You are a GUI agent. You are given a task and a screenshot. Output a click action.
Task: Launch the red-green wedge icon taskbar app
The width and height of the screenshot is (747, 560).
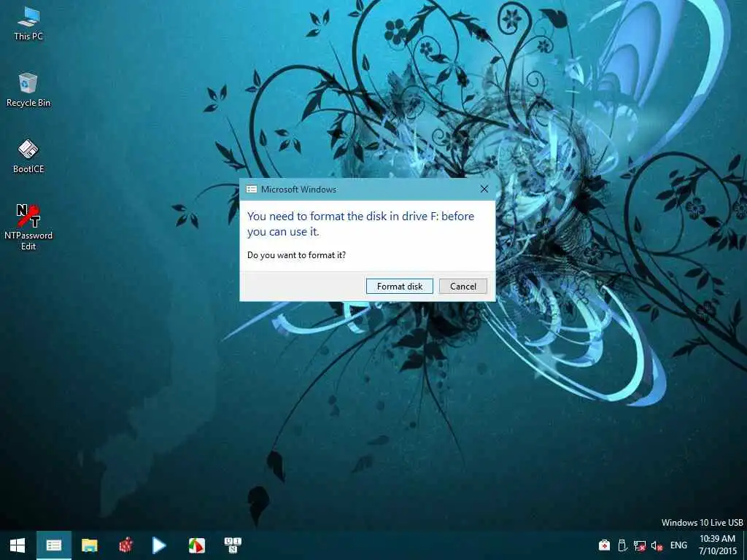(x=197, y=545)
